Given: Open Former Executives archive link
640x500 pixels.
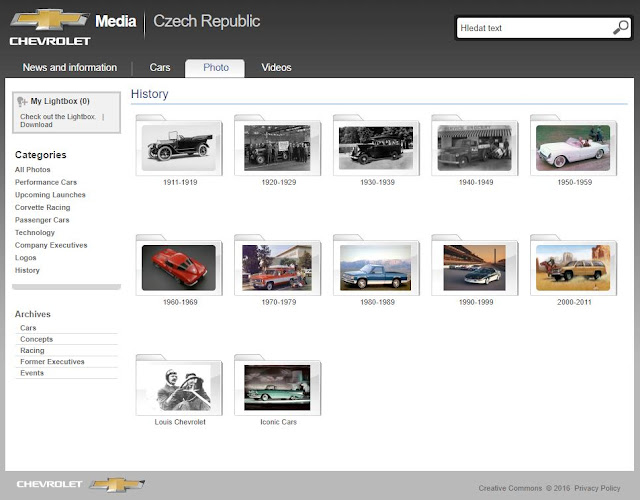Looking at the screenshot, I should pos(52,362).
